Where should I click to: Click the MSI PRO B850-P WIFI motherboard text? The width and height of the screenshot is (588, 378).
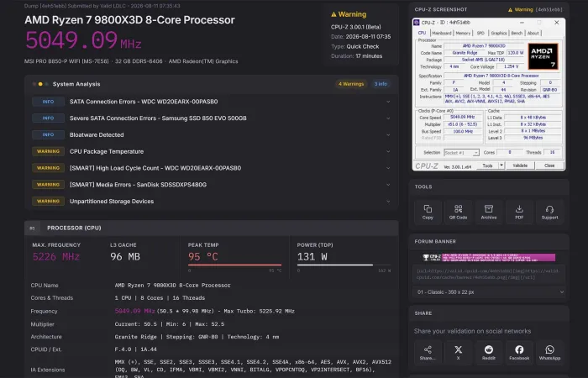(66, 61)
